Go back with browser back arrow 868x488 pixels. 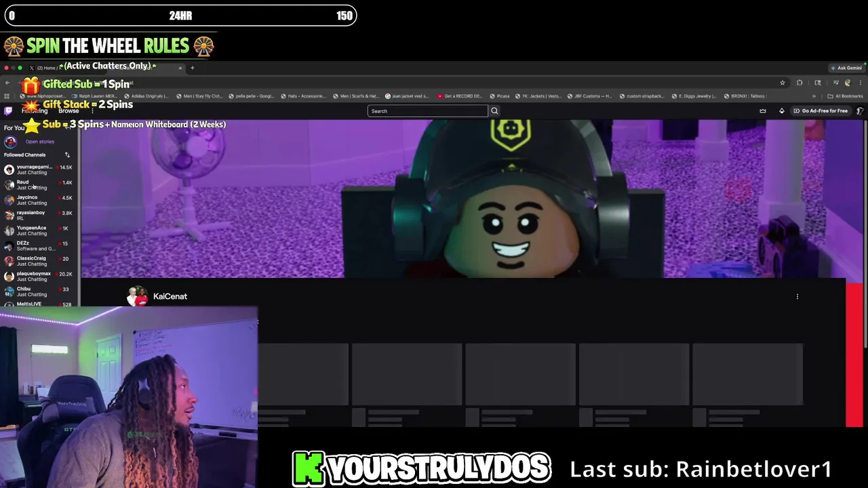(7, 83)
